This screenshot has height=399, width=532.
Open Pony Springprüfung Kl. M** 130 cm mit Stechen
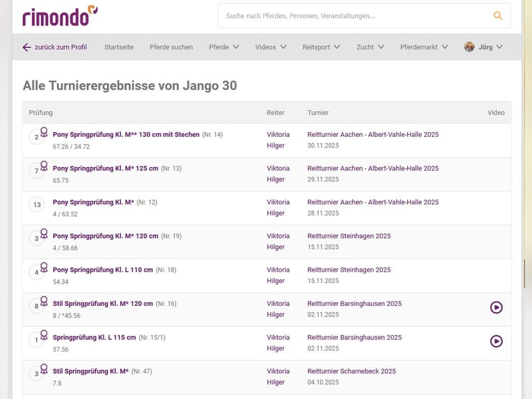(126, 135)
